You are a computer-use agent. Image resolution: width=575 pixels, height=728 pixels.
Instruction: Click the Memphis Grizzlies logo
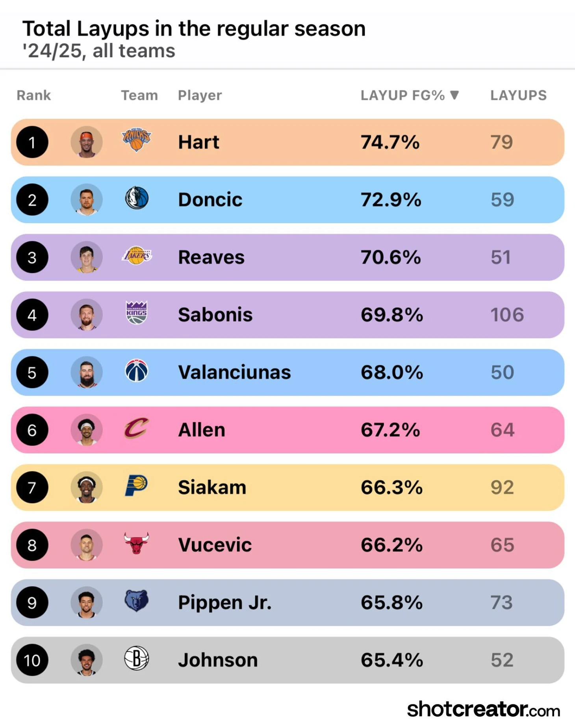[136, 601]
